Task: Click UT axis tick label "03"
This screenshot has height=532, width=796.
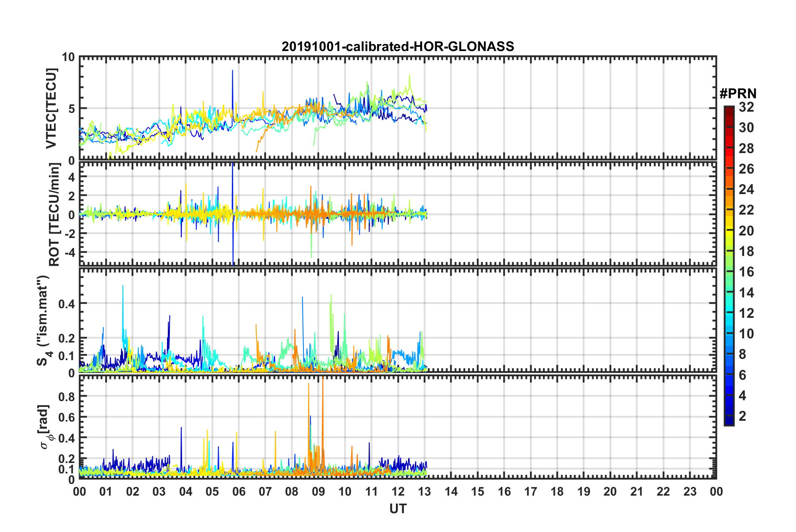Action: tap(159, 491)
